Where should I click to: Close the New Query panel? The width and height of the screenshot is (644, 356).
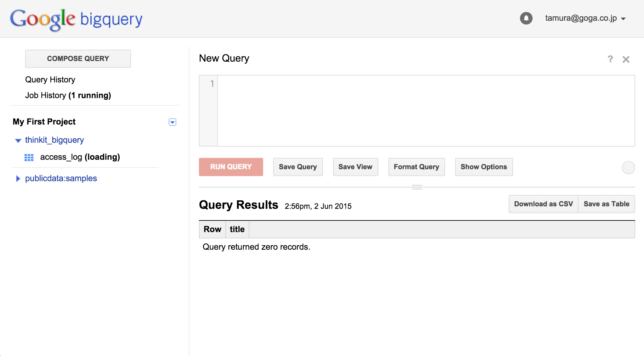tap(626, 59)
